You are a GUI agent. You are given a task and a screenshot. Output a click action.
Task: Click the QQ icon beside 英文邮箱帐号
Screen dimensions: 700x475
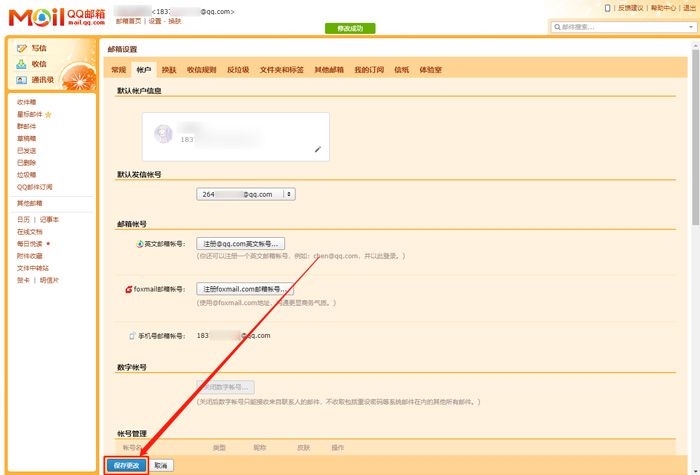pos(140,244)
